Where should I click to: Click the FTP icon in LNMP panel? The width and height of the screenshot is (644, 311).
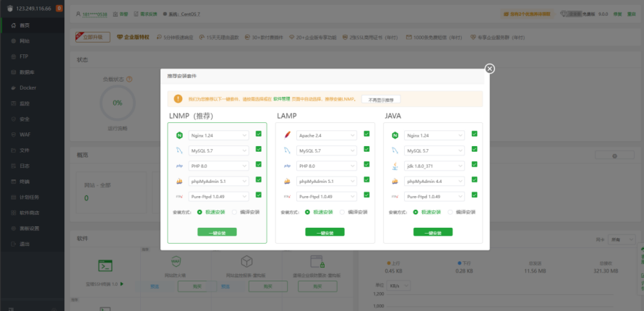pos(179,197)
